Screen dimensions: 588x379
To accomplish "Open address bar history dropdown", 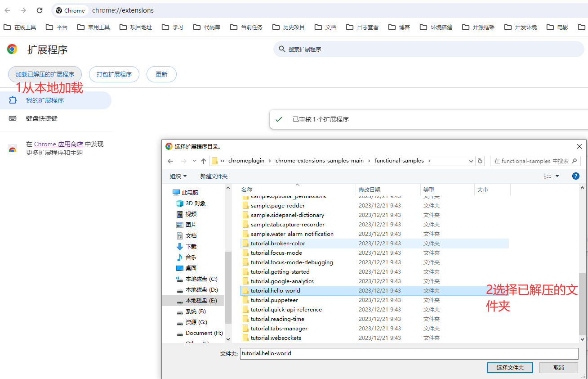I will coord(471,161).
